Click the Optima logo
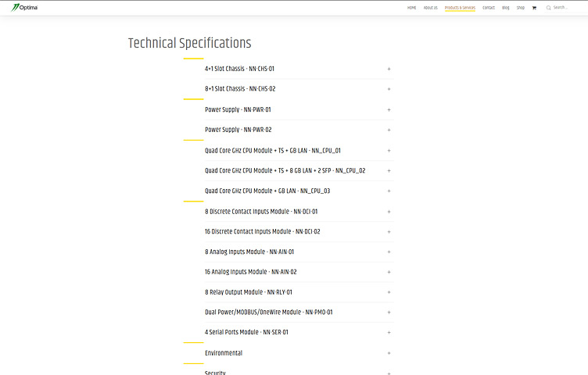 [x=24, y=8]
